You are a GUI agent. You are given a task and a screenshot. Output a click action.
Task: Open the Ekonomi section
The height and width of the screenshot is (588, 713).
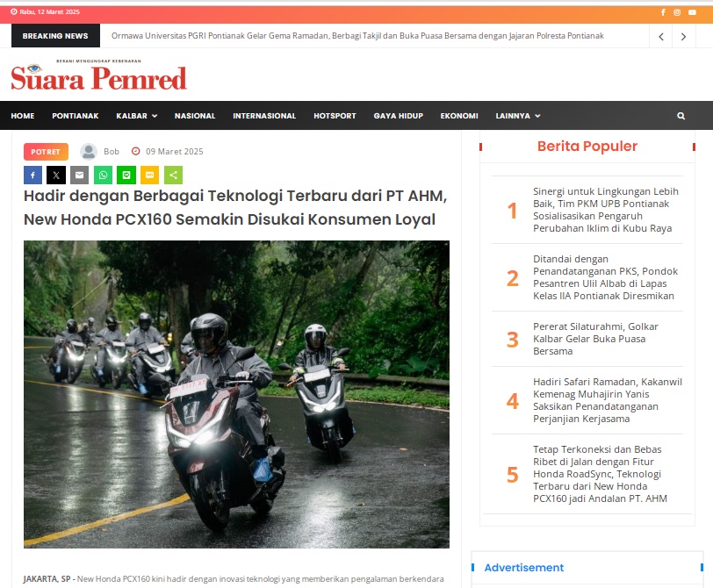click(x=459, y=116)
